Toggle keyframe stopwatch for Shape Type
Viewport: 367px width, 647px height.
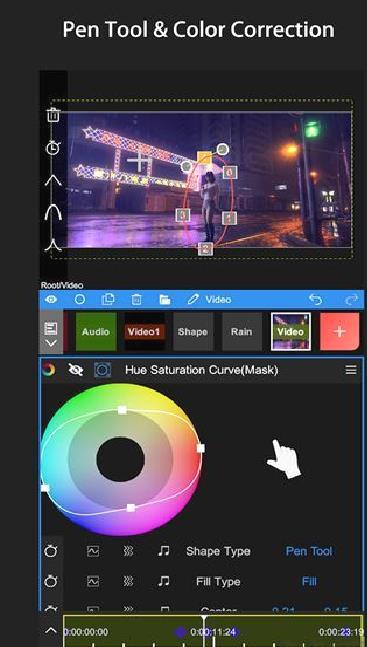point(51,551)
